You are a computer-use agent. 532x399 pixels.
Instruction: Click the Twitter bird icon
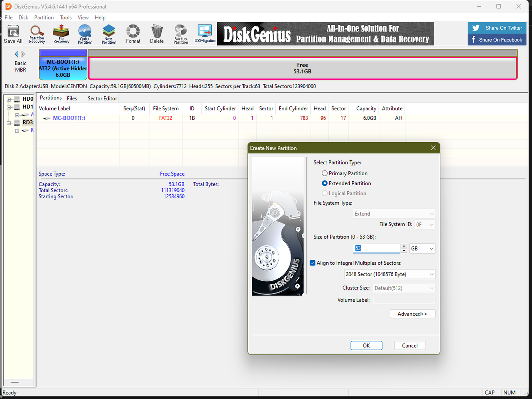pyautogui.click(x=476, y=28)
